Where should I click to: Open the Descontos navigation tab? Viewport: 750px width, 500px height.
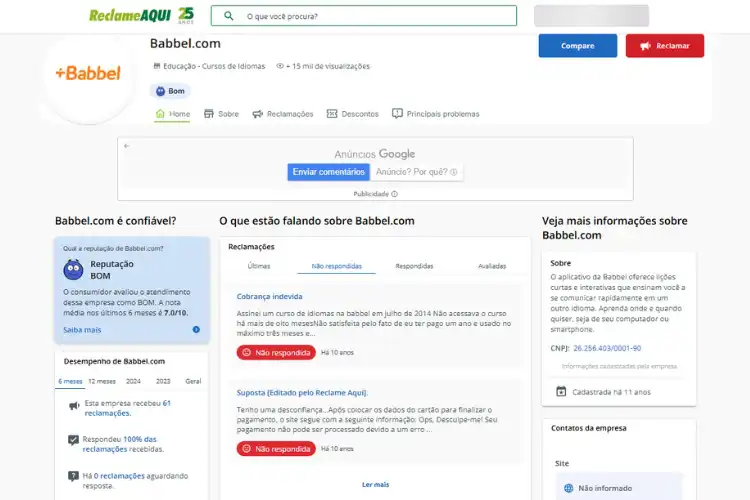point(353,114)
